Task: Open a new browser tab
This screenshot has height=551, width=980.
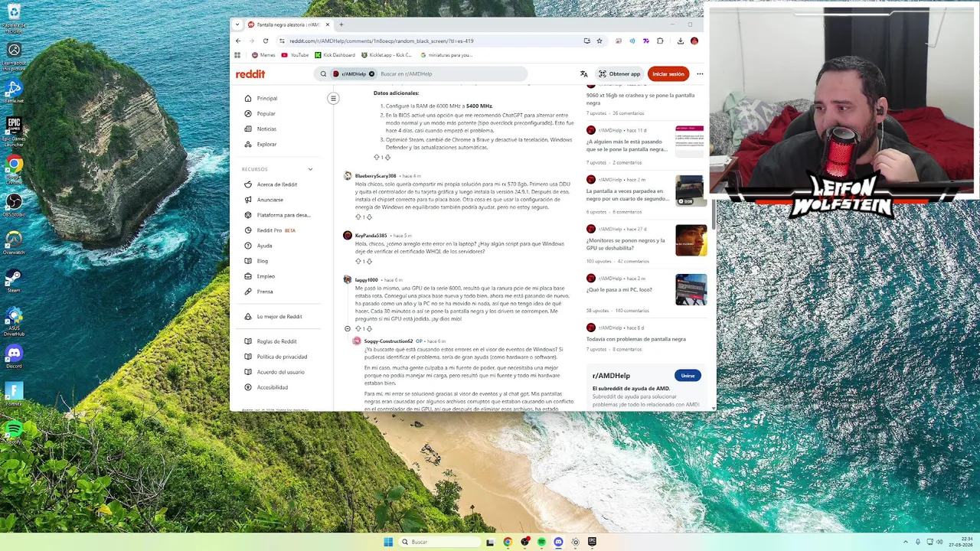Action: (341, 24)
